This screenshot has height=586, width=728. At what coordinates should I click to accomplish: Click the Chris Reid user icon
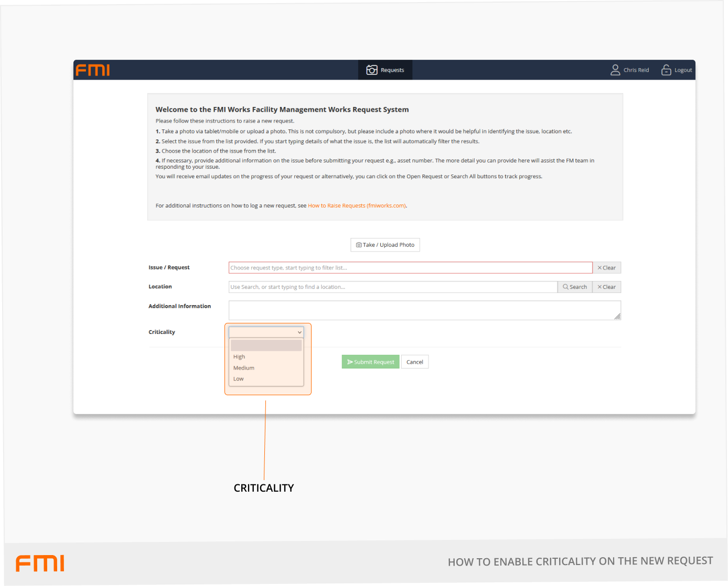pyautogui.click(x=615, y=70)
